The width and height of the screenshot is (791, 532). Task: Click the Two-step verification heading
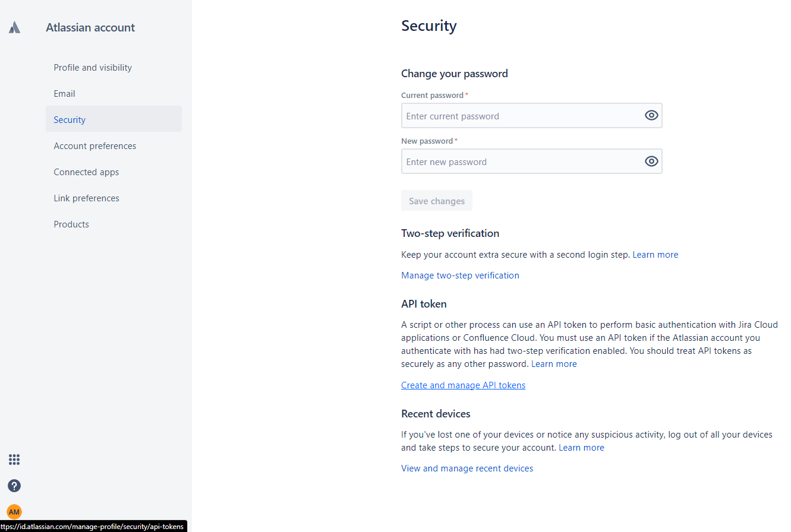[450, 233]
